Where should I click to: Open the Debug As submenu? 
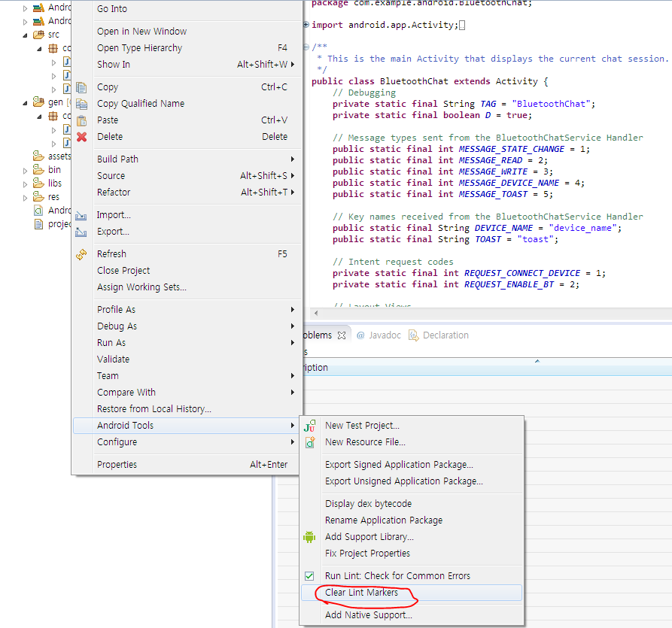186,326
